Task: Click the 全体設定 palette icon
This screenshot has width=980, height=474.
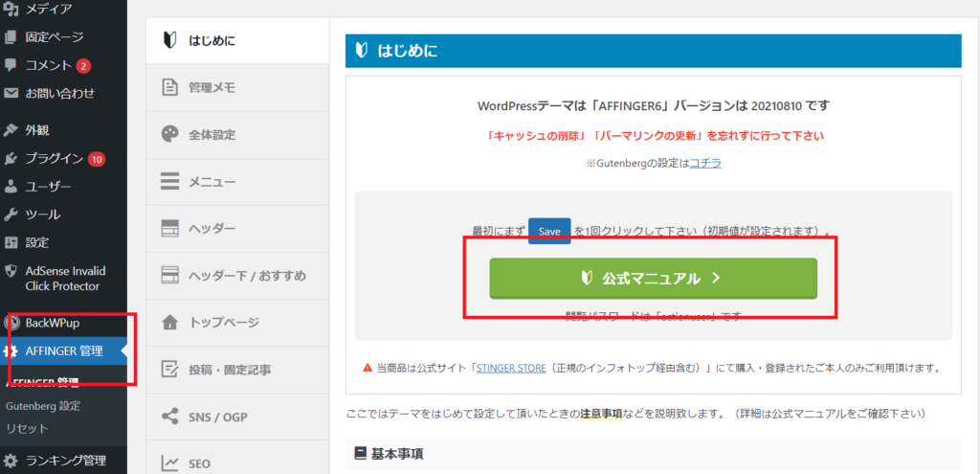Action: 169,134
